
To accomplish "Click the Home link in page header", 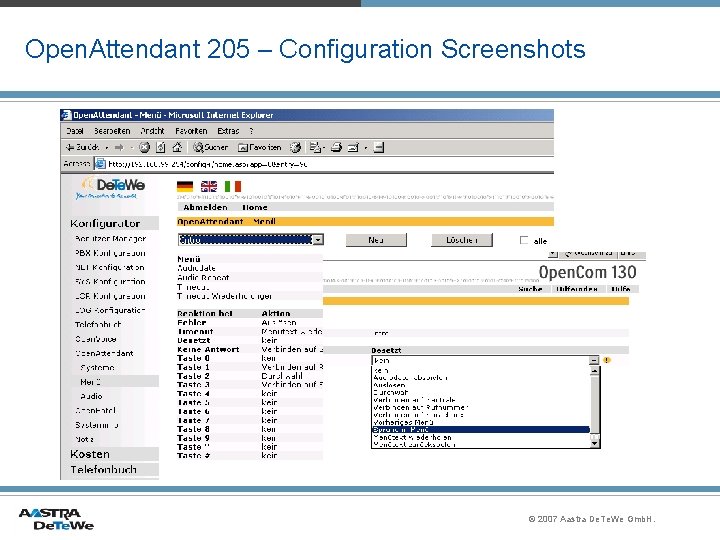I will 255,208.
